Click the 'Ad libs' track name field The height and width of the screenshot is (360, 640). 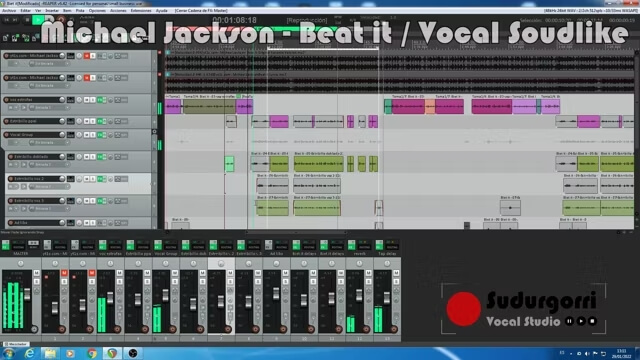pos(37,223)
